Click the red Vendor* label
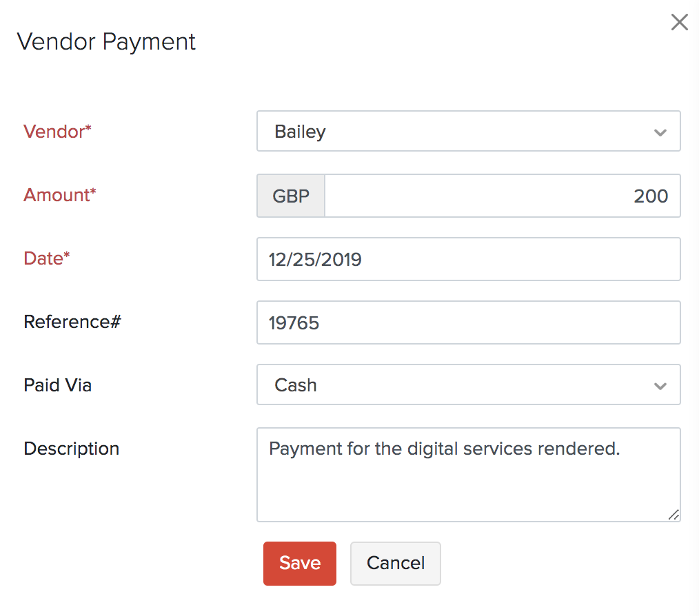 (x=57, y=132)
